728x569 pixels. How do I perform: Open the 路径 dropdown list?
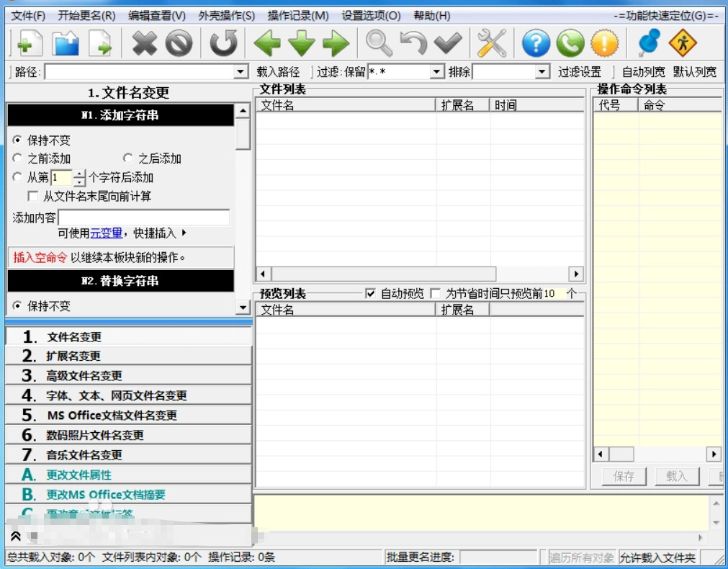241,72
